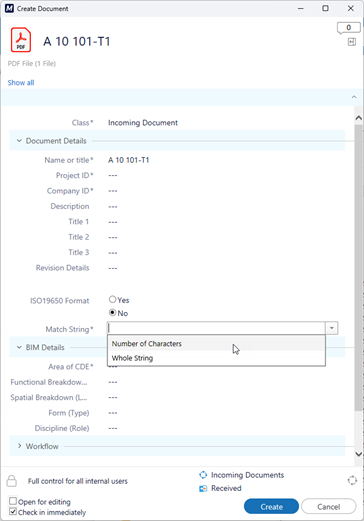Click the M-Files logo in title bar
Image resolution: width=364 pixels, height=521 pixels.
[9, 8]
